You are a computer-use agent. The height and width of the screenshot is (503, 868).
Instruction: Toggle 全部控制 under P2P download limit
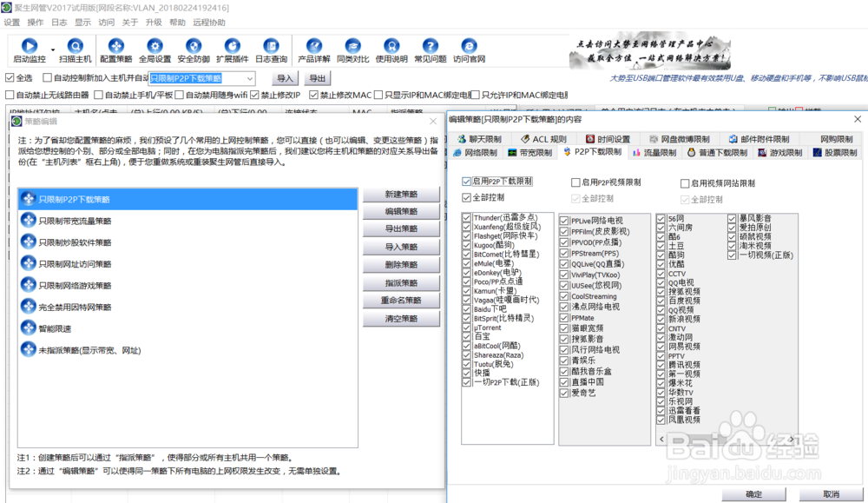point(466,197)
